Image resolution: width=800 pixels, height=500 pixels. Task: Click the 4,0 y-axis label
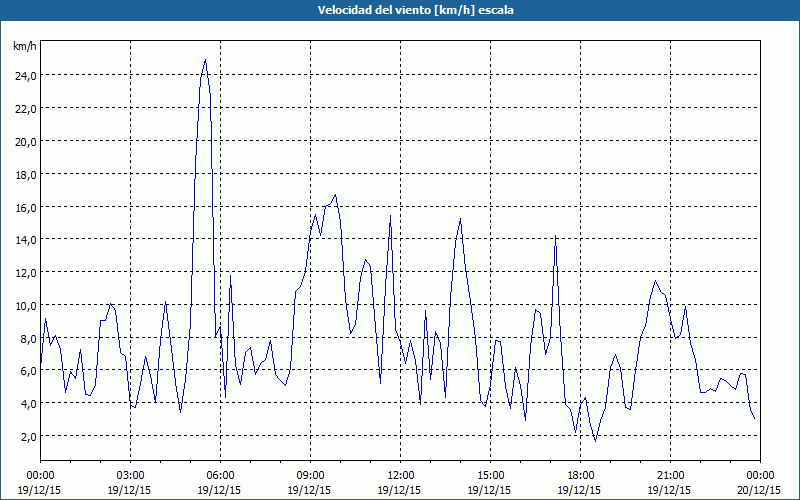[x=28, y=404]
